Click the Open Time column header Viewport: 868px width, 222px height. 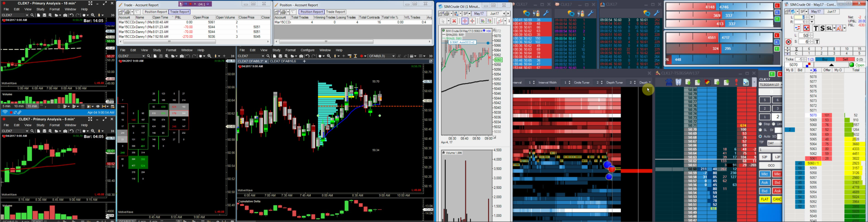click(x=163, y=18)
